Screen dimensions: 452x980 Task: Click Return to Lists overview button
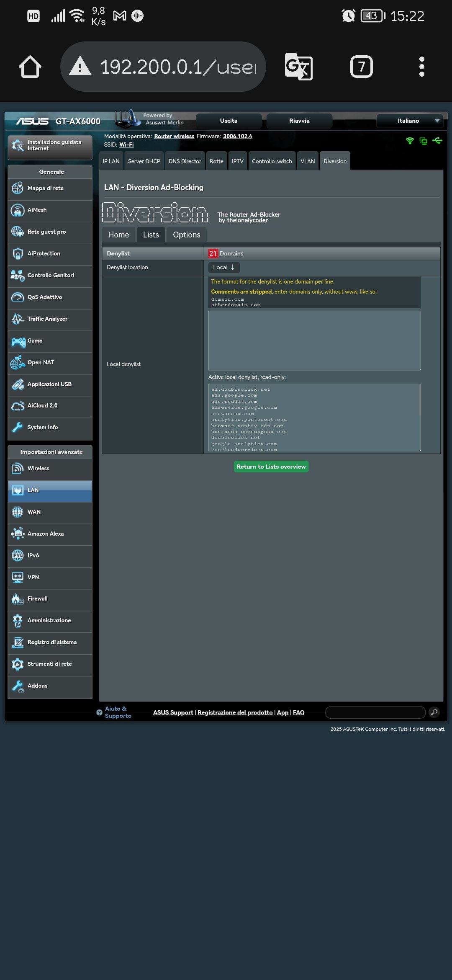point(271,467)
